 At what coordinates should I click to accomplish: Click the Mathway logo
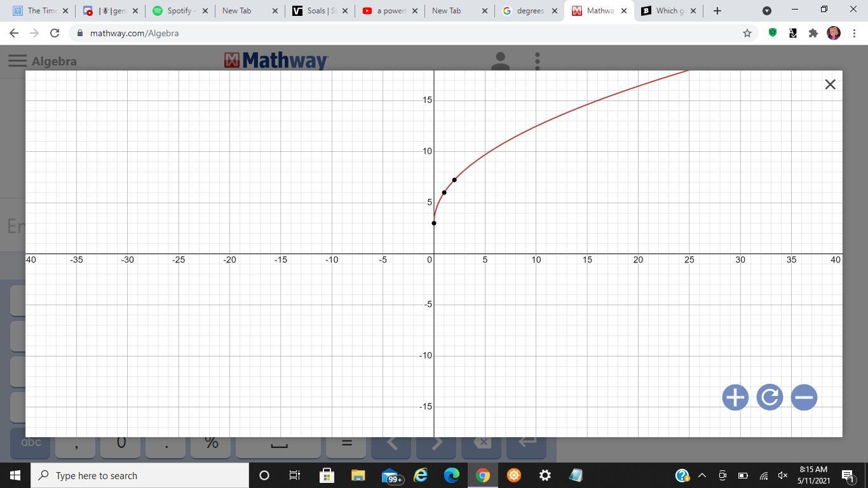click(276, 60)
